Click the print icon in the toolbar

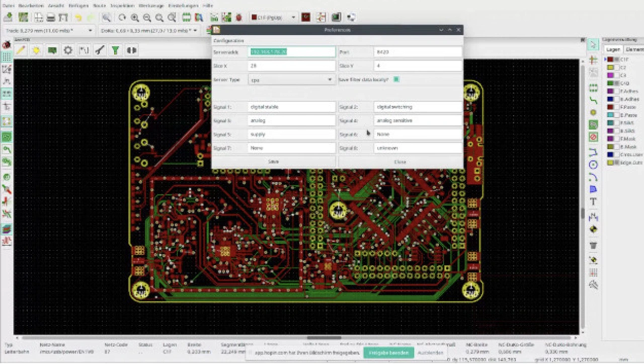coord(51,18)
